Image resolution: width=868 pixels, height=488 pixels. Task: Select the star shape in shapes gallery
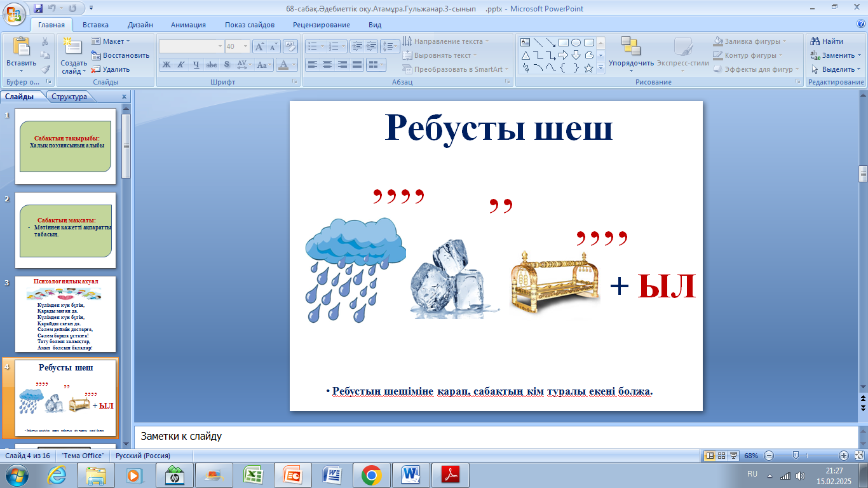588,69
